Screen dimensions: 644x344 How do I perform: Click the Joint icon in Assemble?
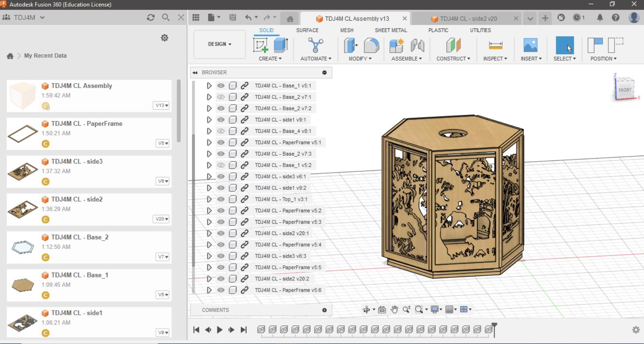pyautogui.click(x=417, y=45)
